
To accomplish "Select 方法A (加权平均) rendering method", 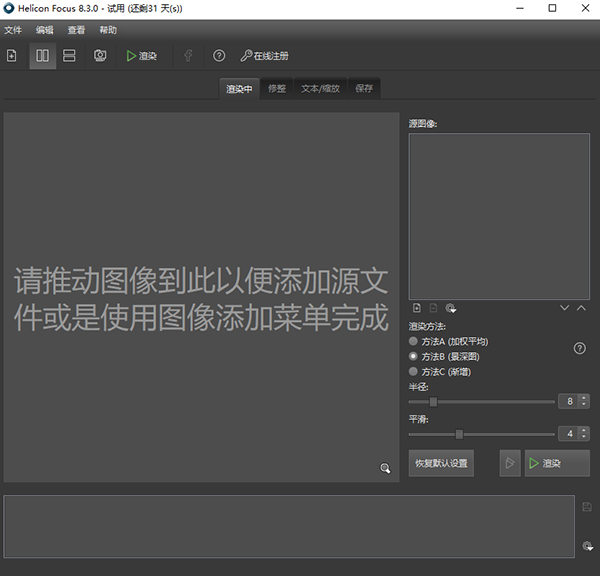I will pyautogui.click(x=448, y=341).
